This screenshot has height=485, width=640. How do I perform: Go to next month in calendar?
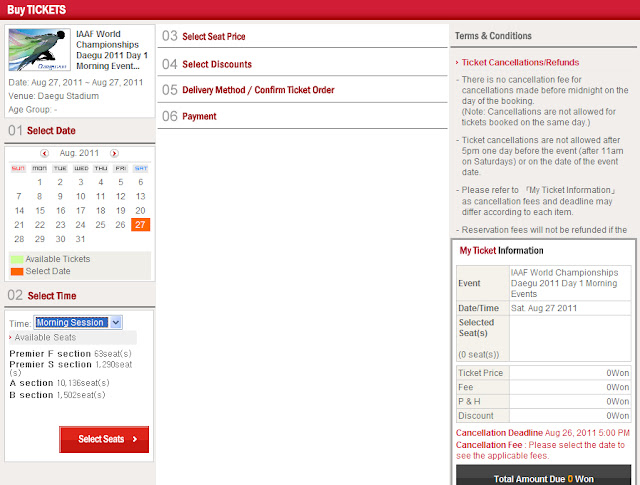pos(114,153)
